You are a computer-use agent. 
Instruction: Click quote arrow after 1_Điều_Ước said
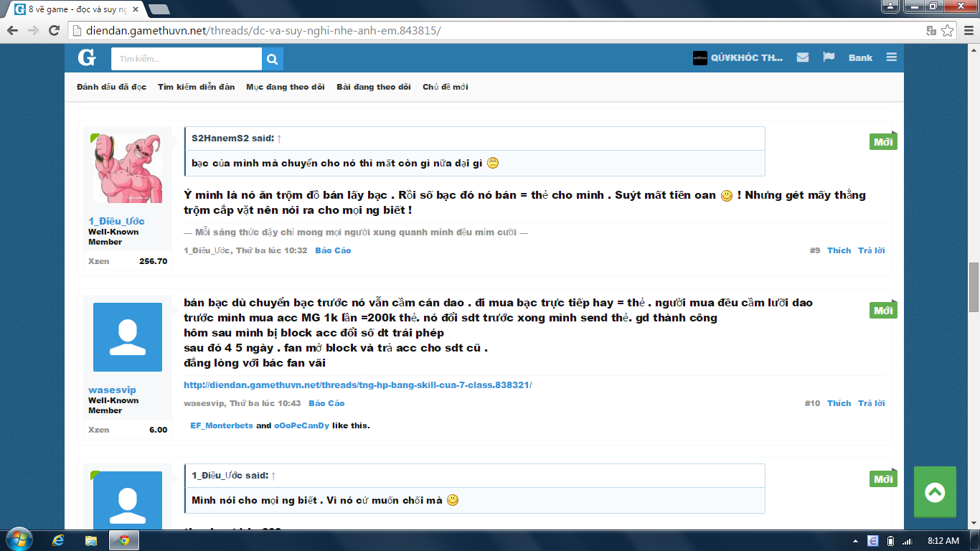click(x=273, y=475)
